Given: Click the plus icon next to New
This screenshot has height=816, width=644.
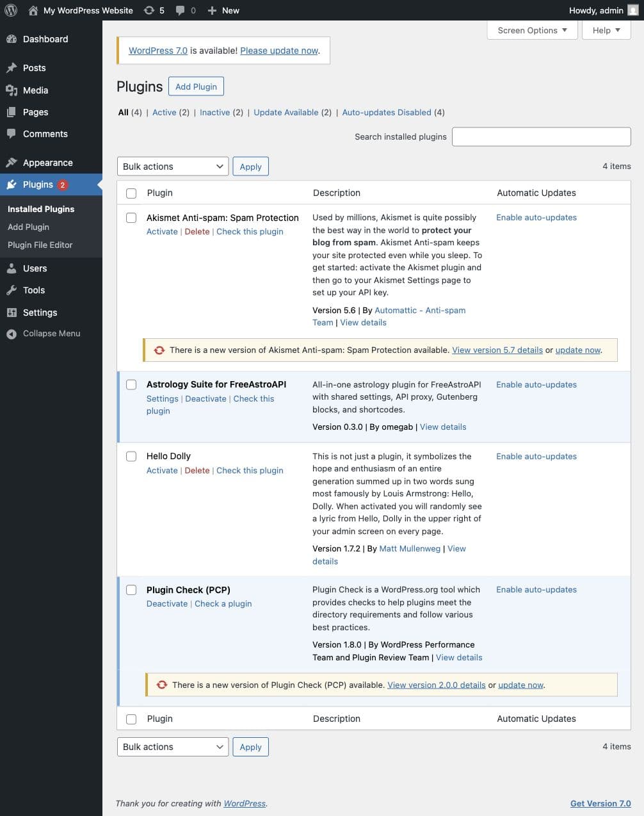Looking at the screenshot, I should (213, 10).
